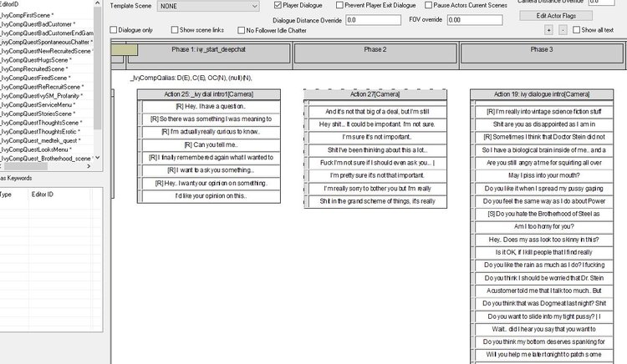Check No Follower Idle Chatter
The width and height of the screenshot is (627, 364).
point(241,30)
